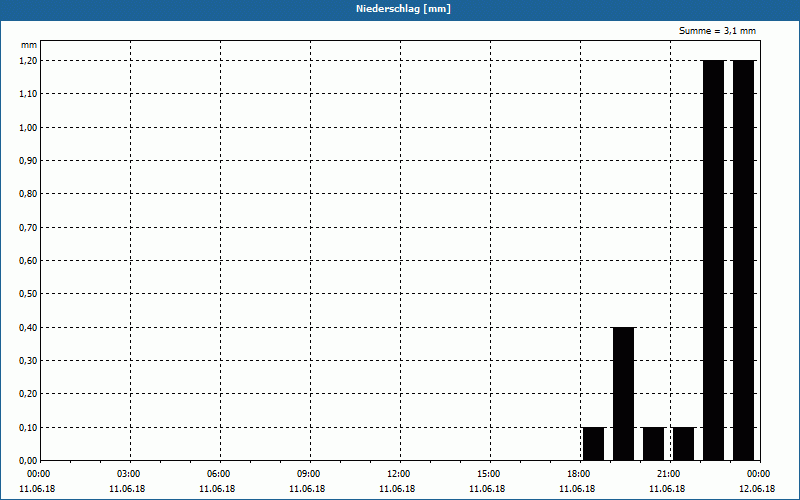Click the first 1,20 mm bar after 21:00
The height and width of the screenshot is (500, 800).
[x=713, y=260]
